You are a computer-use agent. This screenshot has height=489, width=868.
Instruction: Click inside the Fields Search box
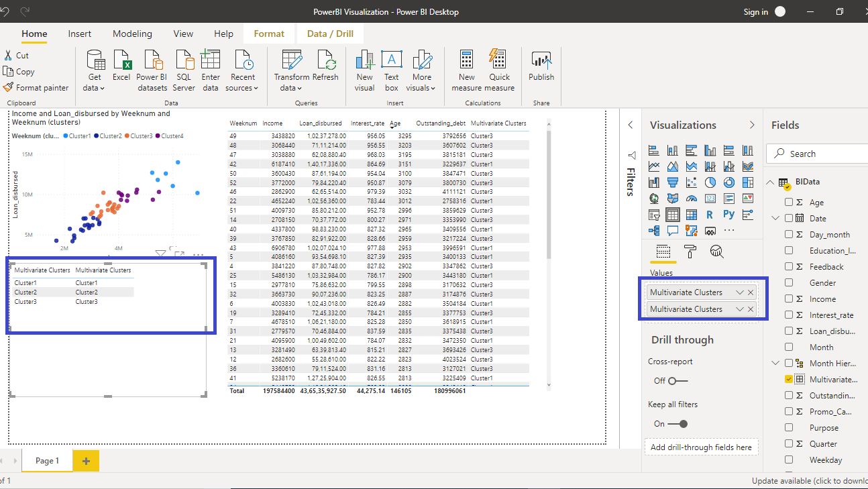[x=817, y=154]
